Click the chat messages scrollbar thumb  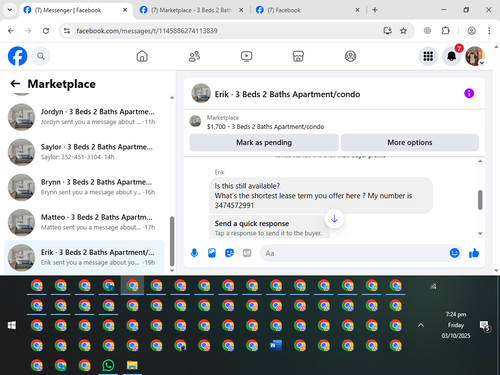point(480,200)
